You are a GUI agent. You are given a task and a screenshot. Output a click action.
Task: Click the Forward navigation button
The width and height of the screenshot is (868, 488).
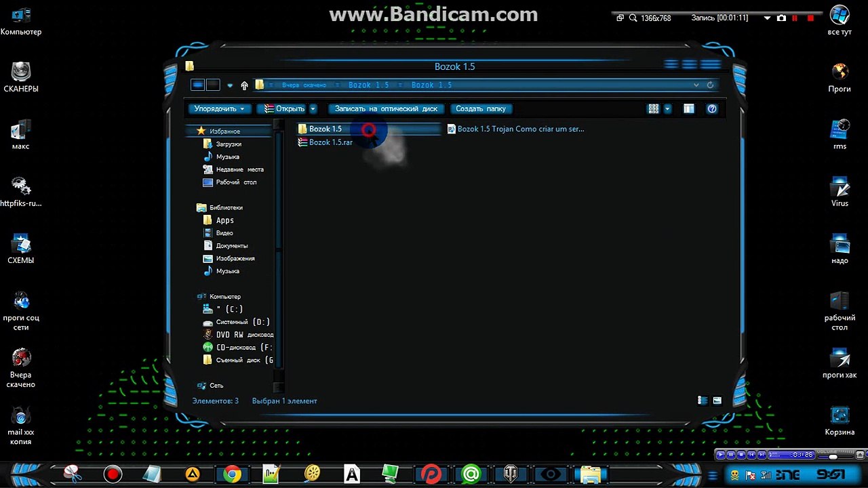[213, 85]
